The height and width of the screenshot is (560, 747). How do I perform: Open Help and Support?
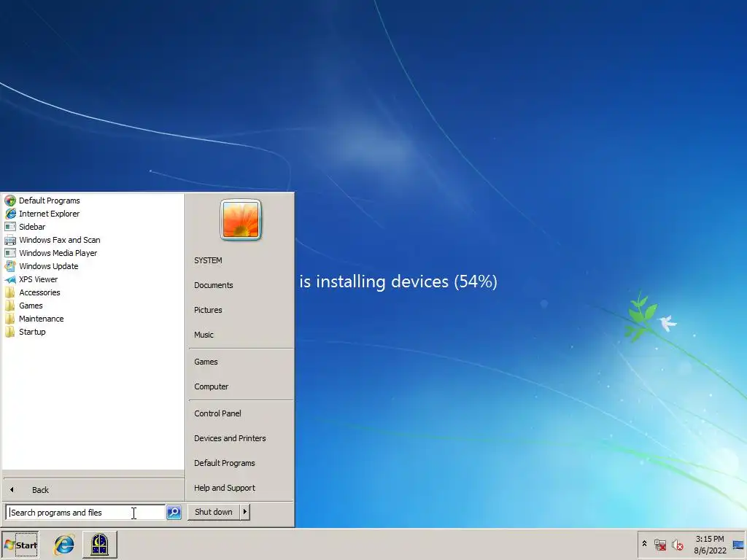(225, 488)
